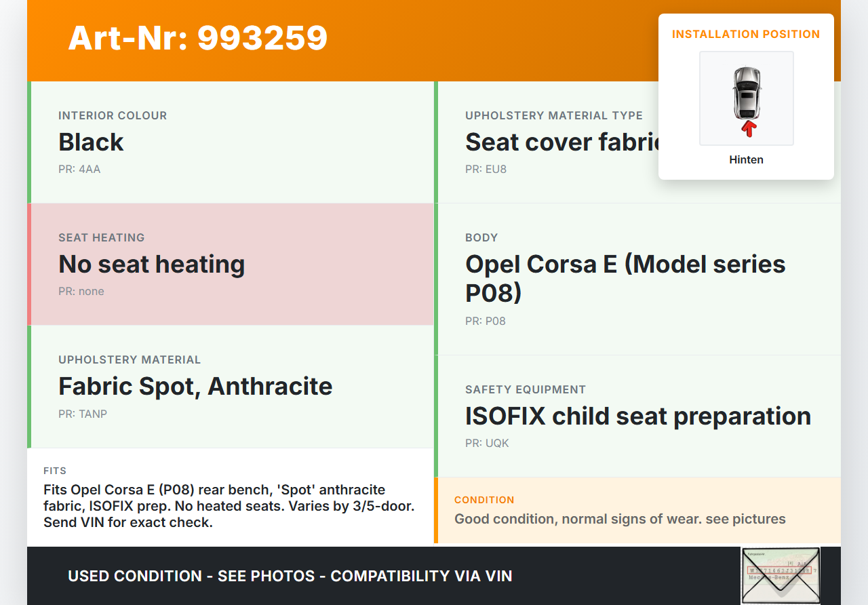Screen dimensions: 868x605
Task: Click the Hinten position label
Action: point(746,160)
